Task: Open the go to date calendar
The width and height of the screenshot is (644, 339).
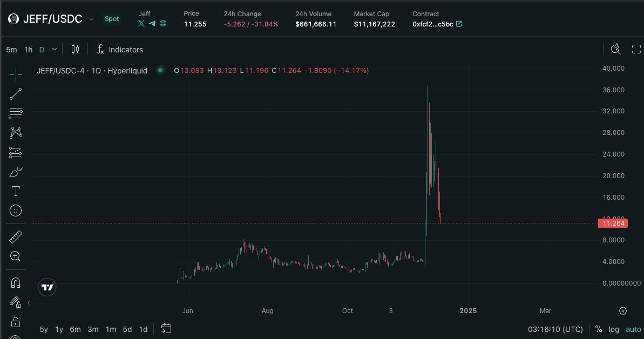Action: click(x=166, y=329)
